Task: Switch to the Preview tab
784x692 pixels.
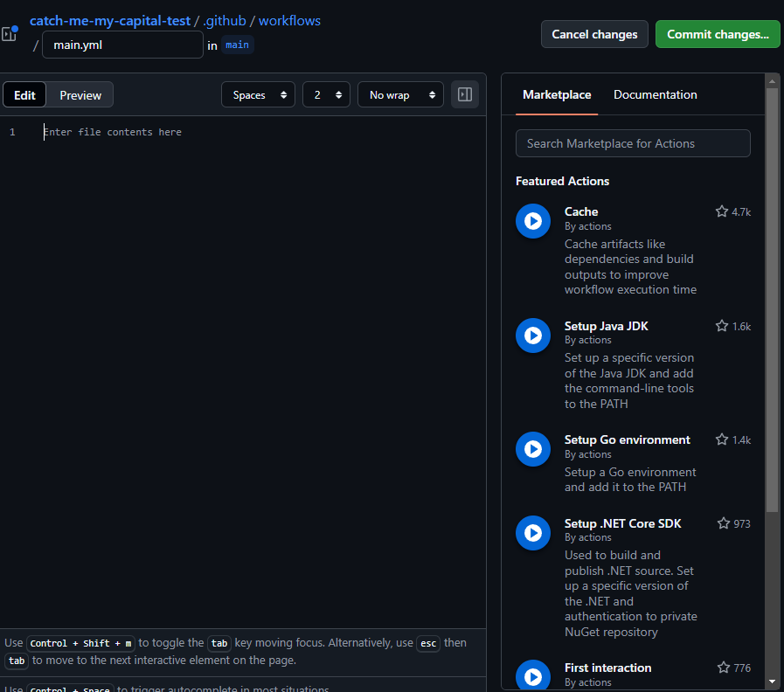Action: point(80,95)
